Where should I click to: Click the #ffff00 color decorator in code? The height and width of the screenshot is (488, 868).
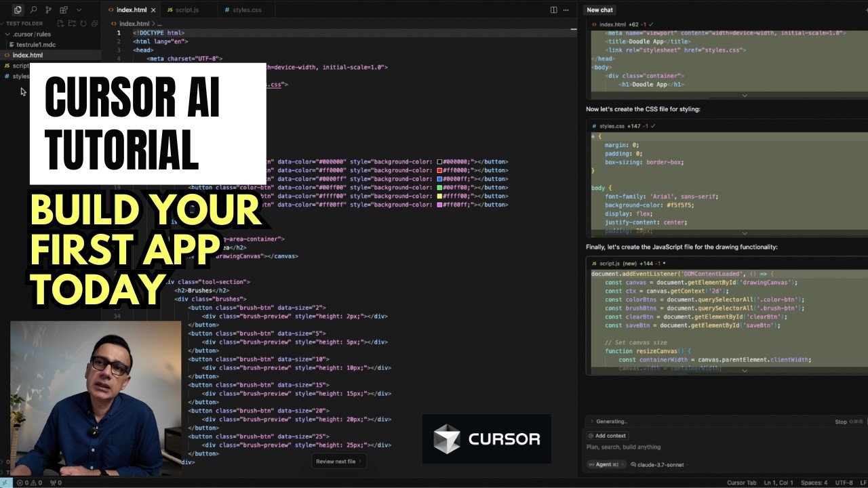[439, 196]
